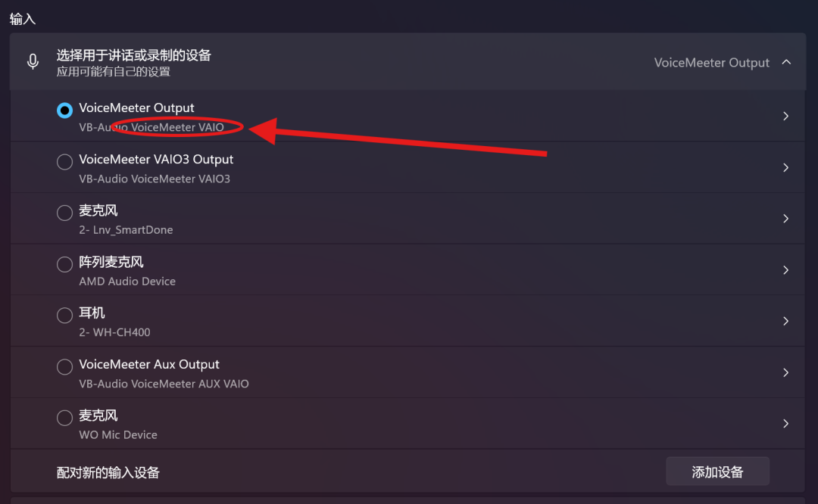This screenshot has width=818, height=504.
Task: Click 添加设备 button
Action: tap(717, 471)
